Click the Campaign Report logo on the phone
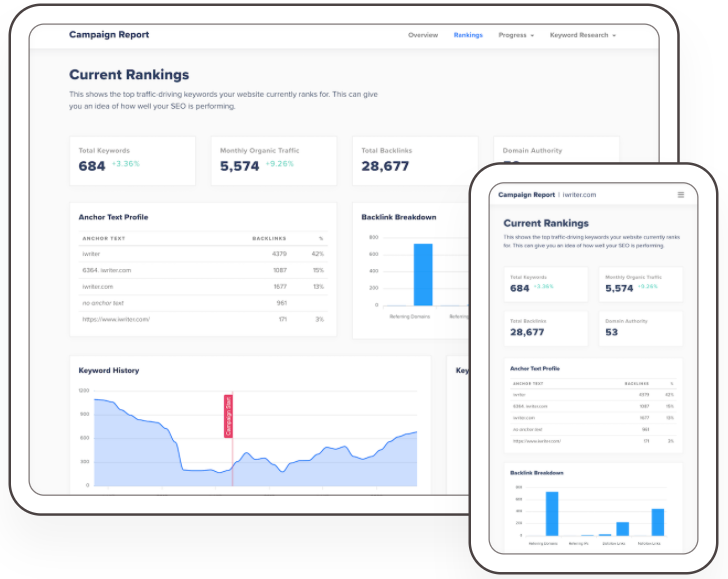Screen dimensions: 728x579 tap(526, 195)
